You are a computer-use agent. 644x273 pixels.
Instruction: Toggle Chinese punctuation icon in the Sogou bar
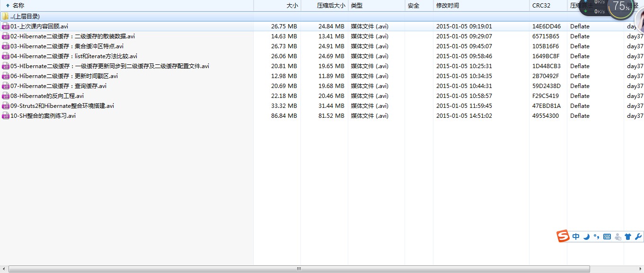click(597, 237)
